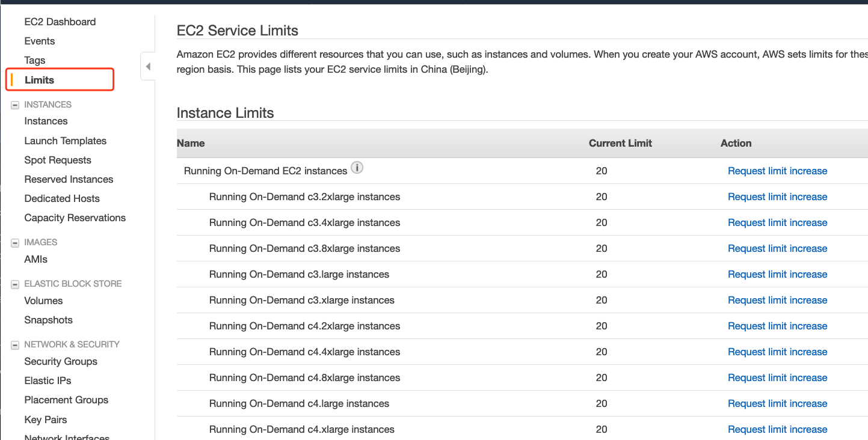The image size is (868, 440).
Task: Click the Running On-Demand EC2 instances row name
Action: [266, 171]
